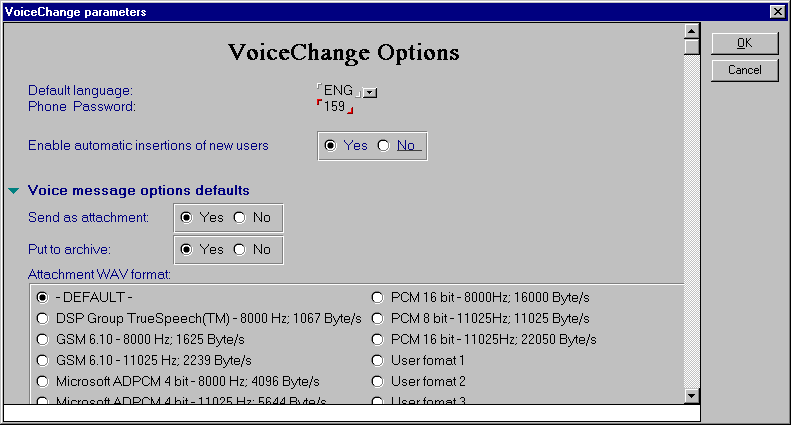
Task: Click the scrollbar down arrow
Action: [x=692, y=396]
